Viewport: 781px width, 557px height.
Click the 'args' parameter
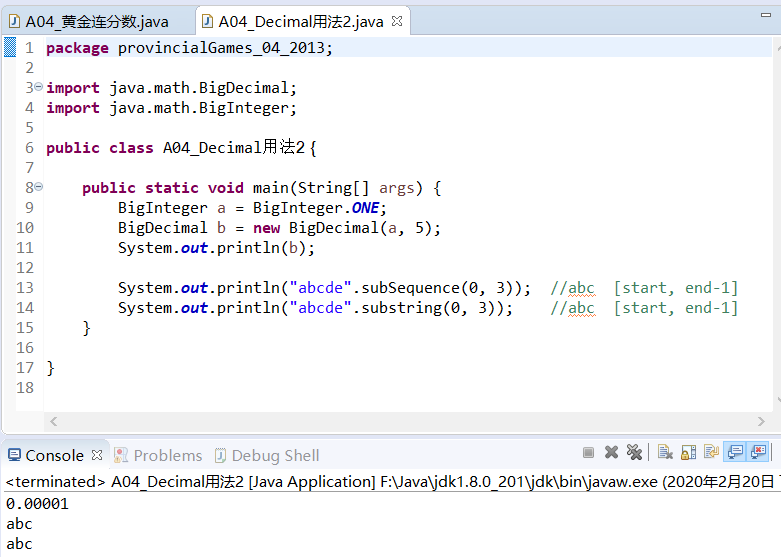tap(396, 188)
